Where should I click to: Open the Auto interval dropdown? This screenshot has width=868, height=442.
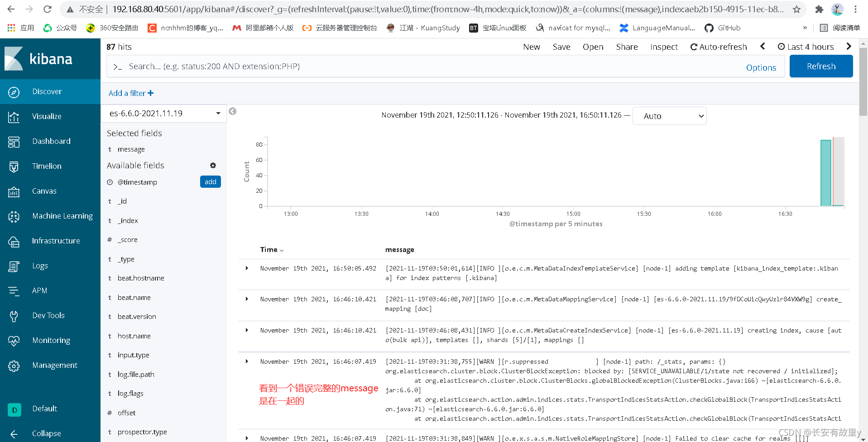click(669, 116)
